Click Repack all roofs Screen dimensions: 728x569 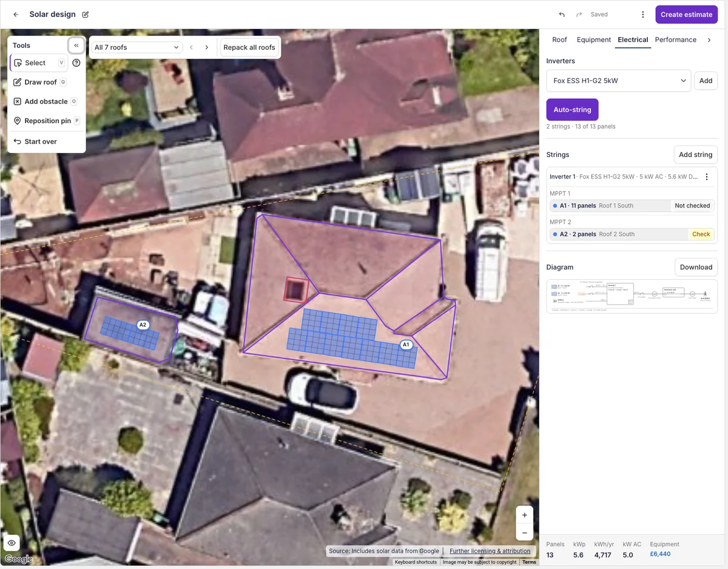249,47
